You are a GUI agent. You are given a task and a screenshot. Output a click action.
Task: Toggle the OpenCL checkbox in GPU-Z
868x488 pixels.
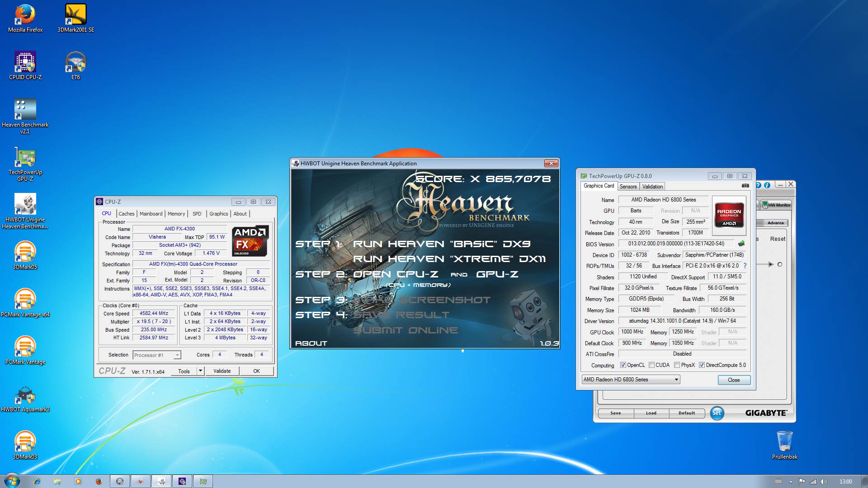[x=623, y=365]
